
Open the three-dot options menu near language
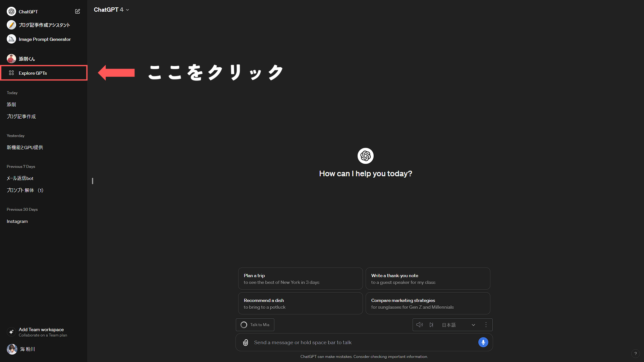486,325
